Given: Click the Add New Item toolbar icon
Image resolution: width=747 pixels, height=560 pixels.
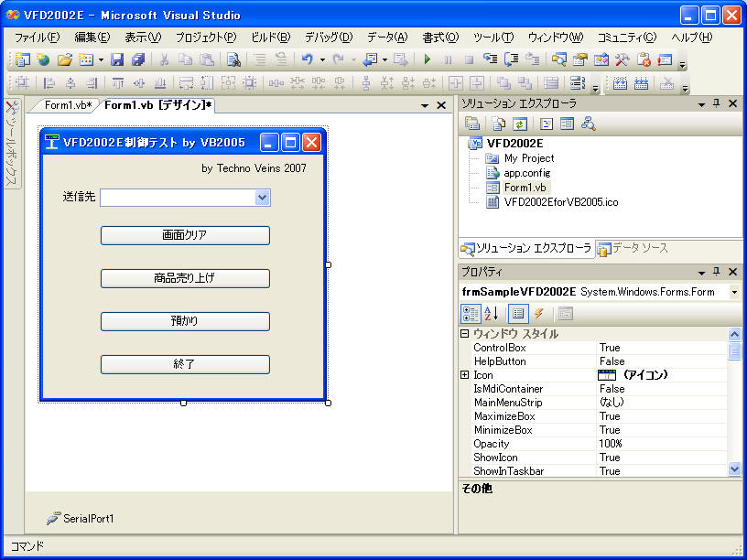Looking at the screenshot, I should (86, 59).
